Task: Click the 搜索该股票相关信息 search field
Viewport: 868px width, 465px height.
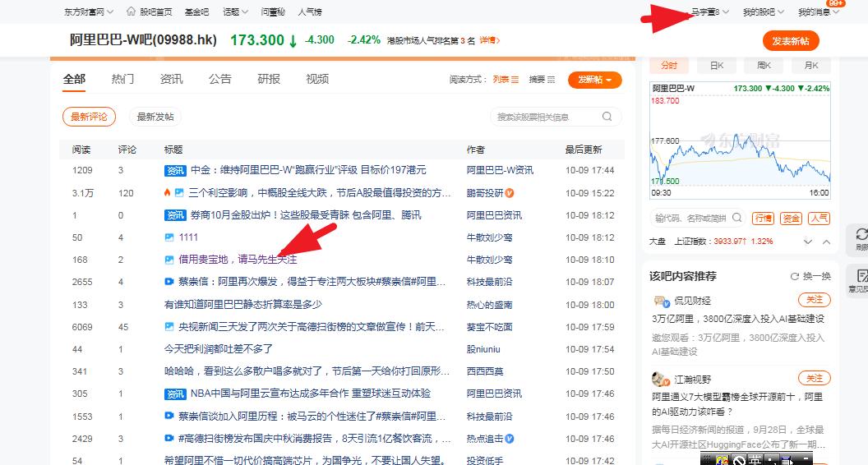Action: click(555, 117)
